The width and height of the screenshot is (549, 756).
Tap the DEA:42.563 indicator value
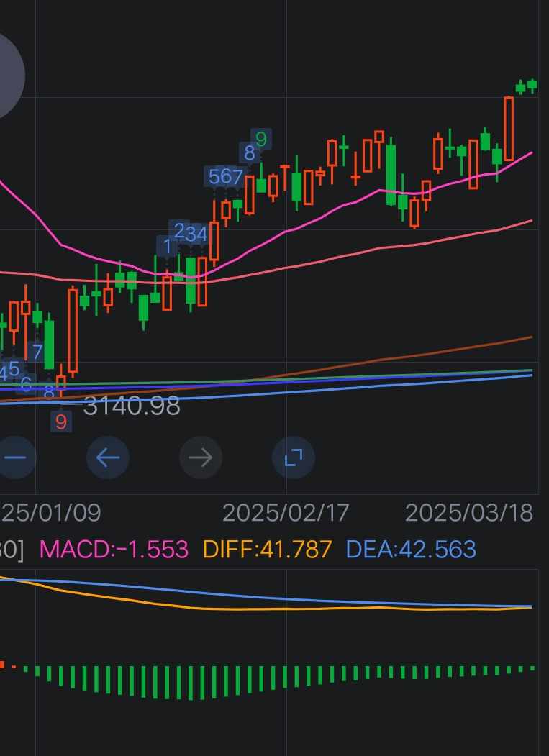pyautogui.click(x=412, y=549)
